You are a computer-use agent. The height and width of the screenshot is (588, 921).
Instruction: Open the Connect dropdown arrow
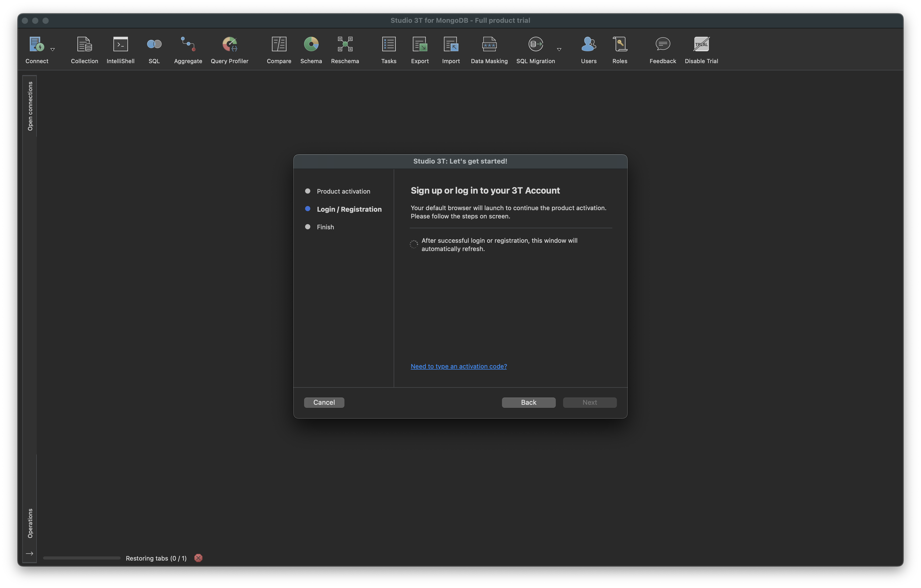tap(53, 49)
